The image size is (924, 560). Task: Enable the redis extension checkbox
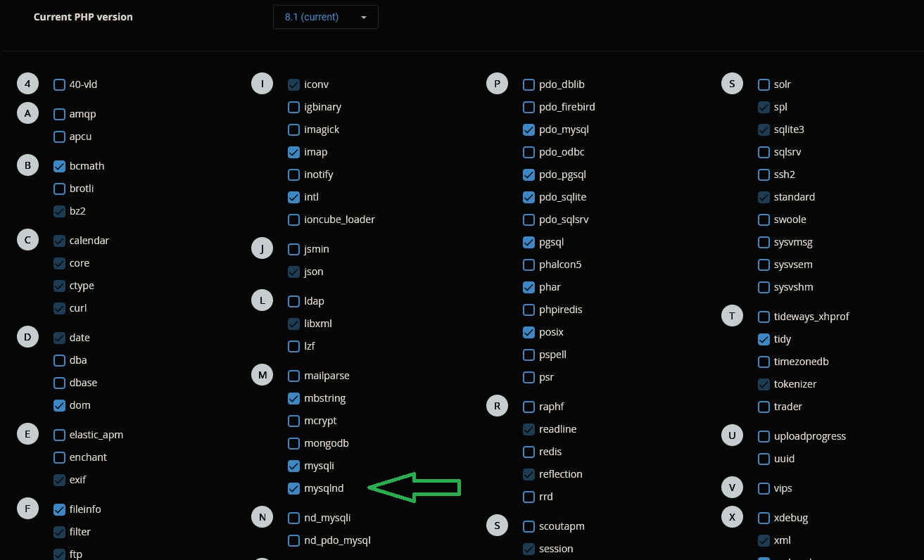(529, 452)
